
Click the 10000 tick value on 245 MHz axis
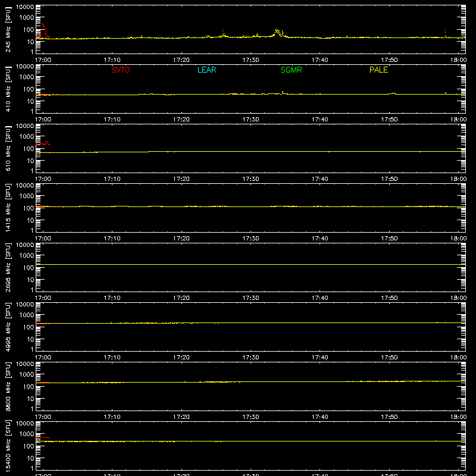[25, 7]
